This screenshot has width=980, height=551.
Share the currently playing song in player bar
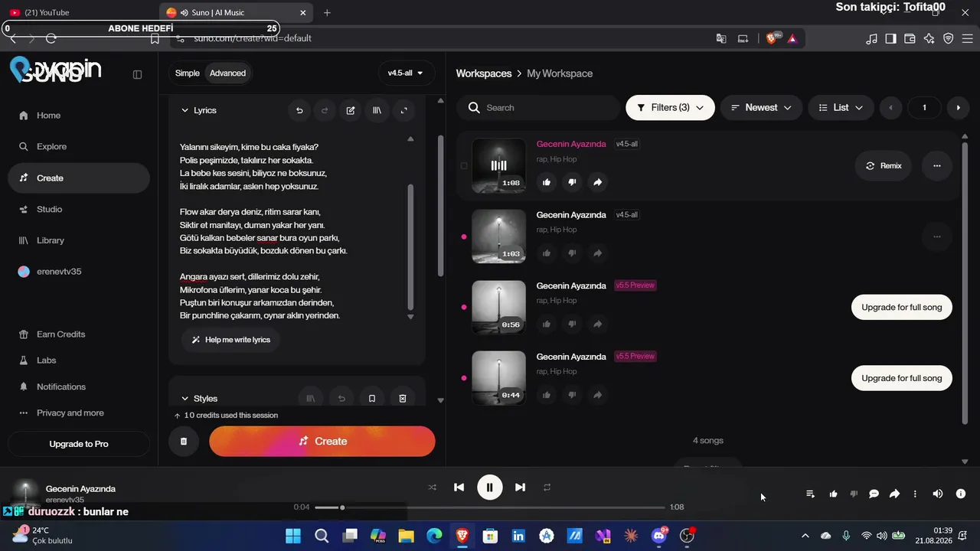tap(894, 494)
